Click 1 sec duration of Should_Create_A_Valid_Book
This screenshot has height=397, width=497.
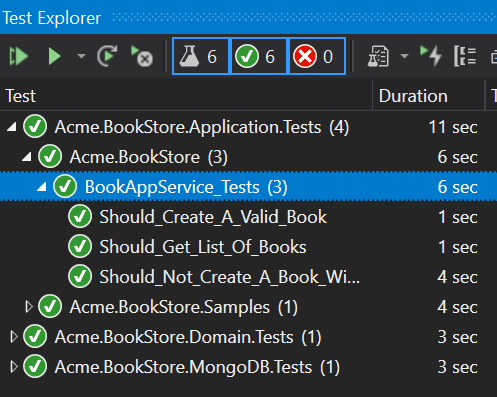(x=458, y=217)
